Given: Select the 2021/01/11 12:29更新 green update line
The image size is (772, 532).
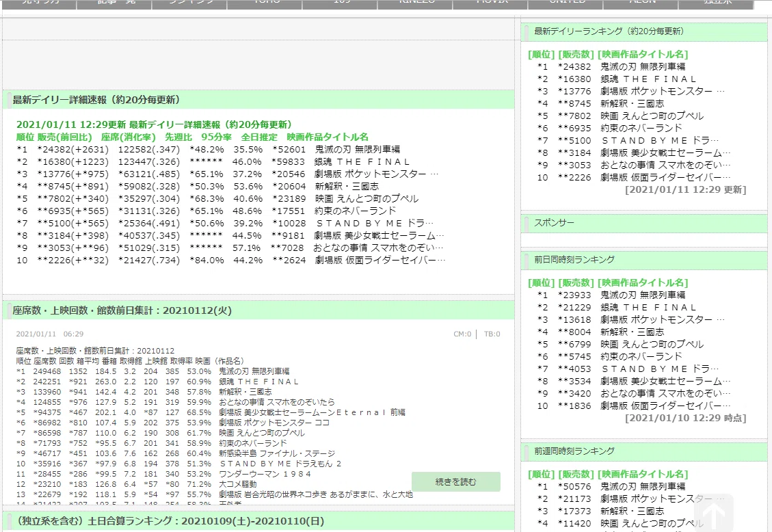Looking at the screenshot, I should click(x=154, y=124).
